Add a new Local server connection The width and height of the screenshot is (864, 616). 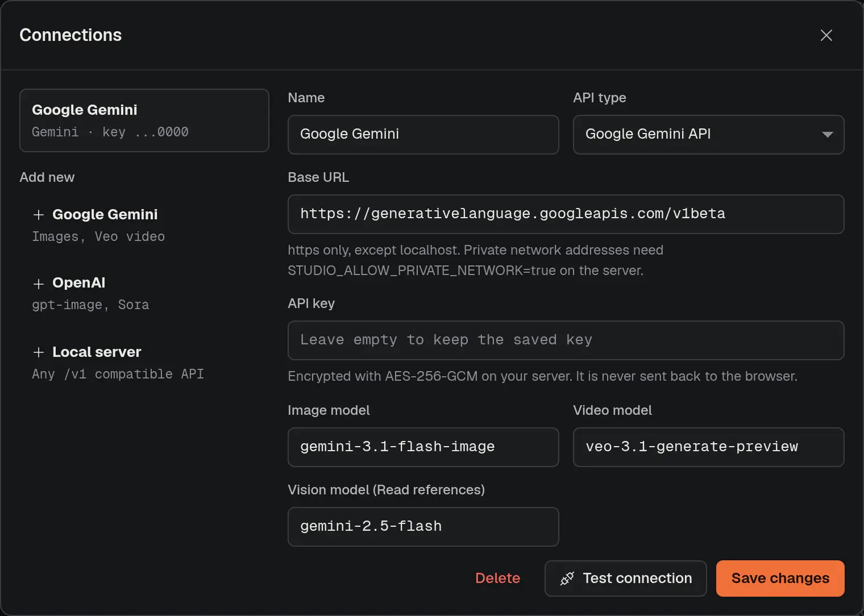(x=144, y=363)
